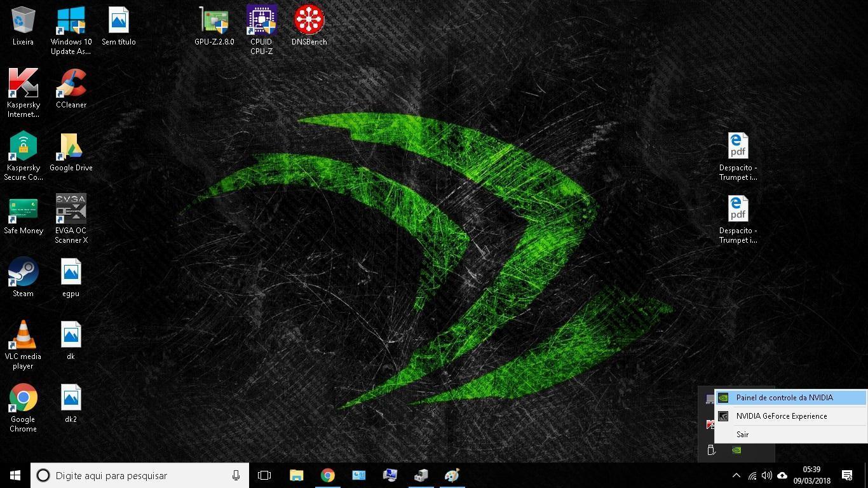Select the Kaspersky Secure Connection shortcut
Screen dimensions: 868x488
coord(23,157)
